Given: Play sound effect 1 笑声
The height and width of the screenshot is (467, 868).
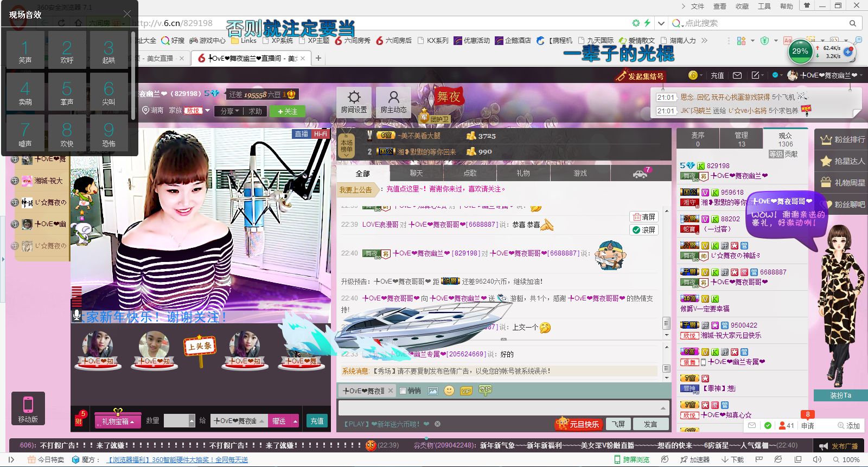Looking at the screenshot, I should click(25, 50).
